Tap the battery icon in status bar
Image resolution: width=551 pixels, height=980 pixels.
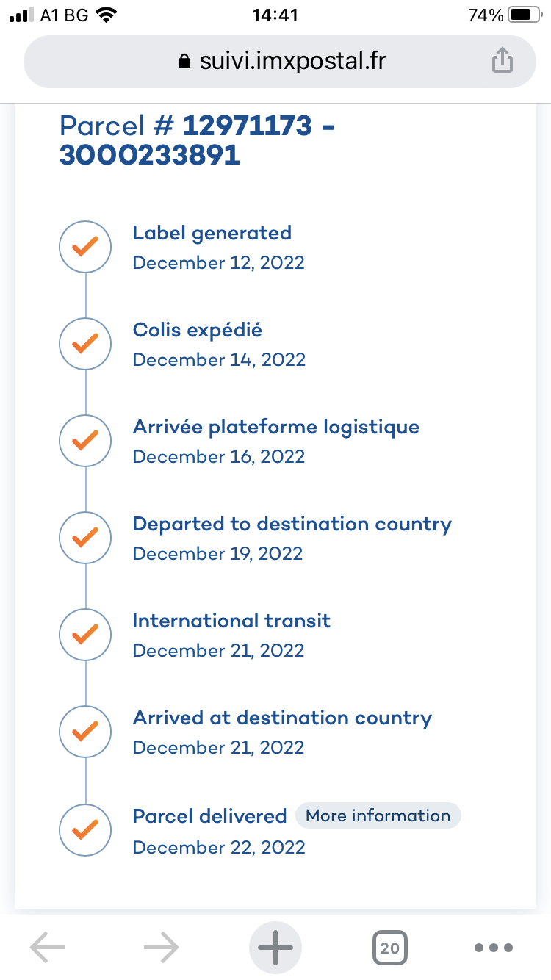[525, 15]
